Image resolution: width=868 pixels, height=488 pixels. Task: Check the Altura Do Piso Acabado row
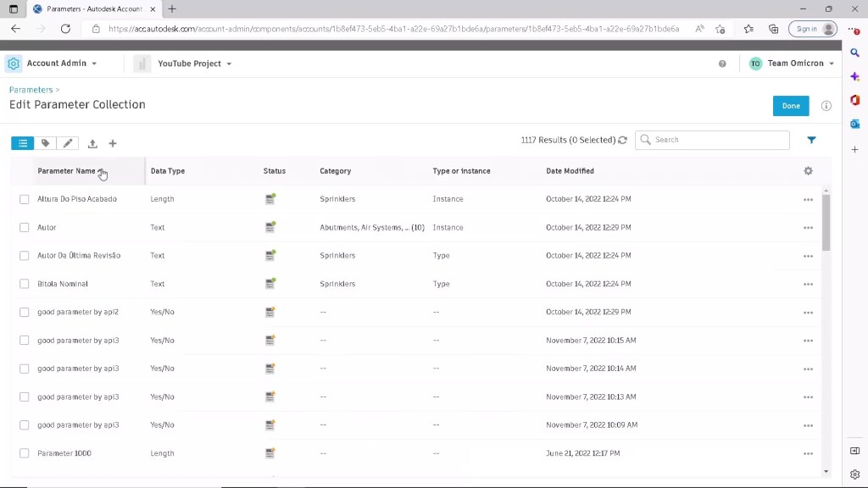25,199
